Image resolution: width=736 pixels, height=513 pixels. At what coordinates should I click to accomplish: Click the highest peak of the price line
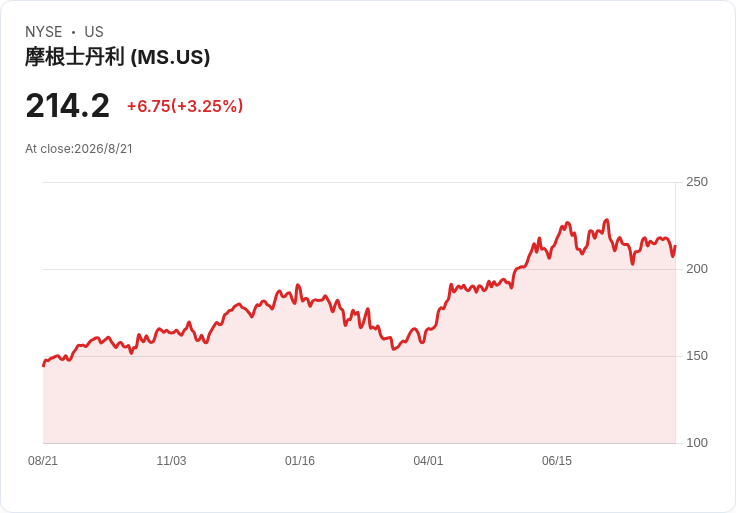(607, 220)
